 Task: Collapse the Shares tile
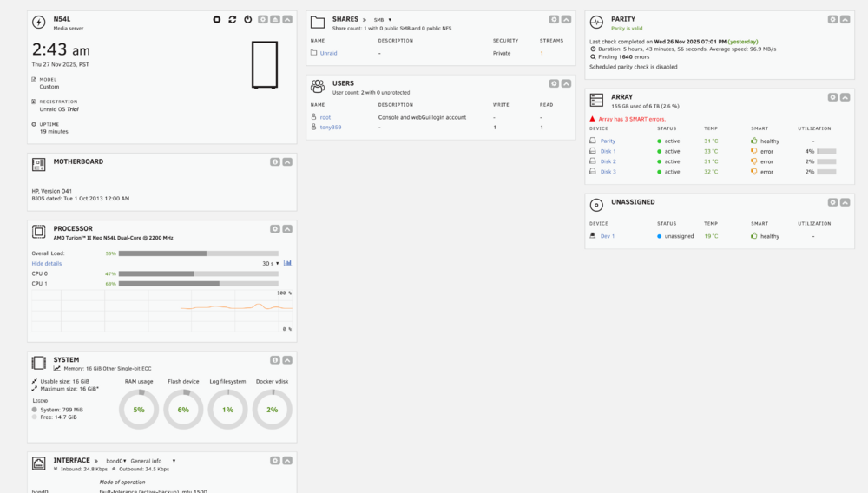[x=566, y=19]
